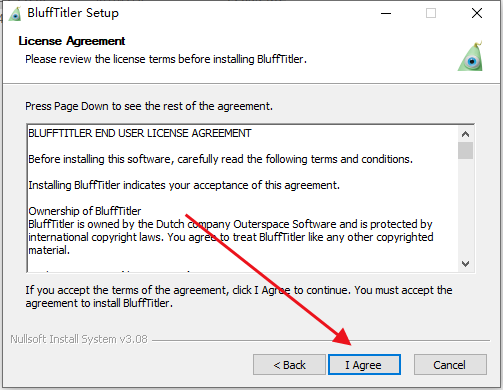
Task: Go to previous step with Back button
Action: (289, 365)
